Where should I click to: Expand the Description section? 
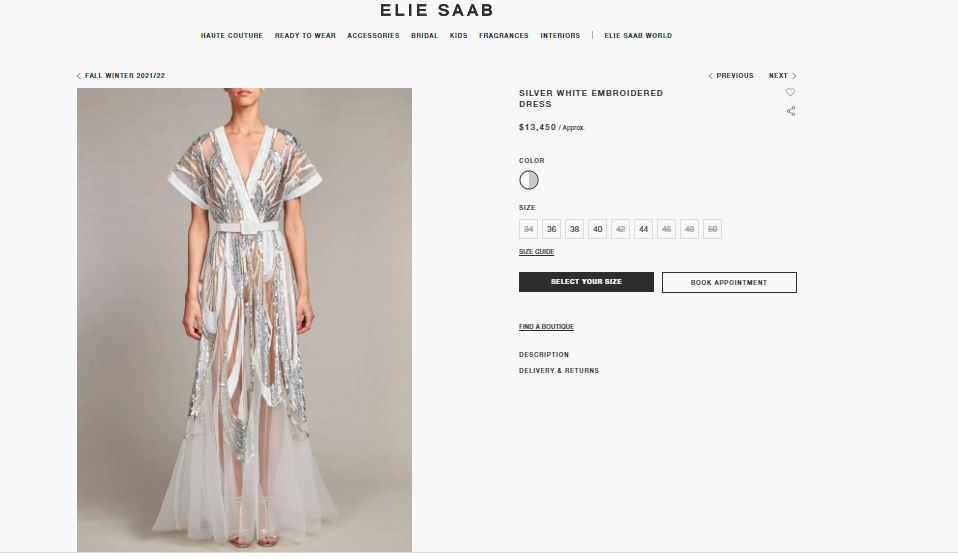tap(544, 354)
